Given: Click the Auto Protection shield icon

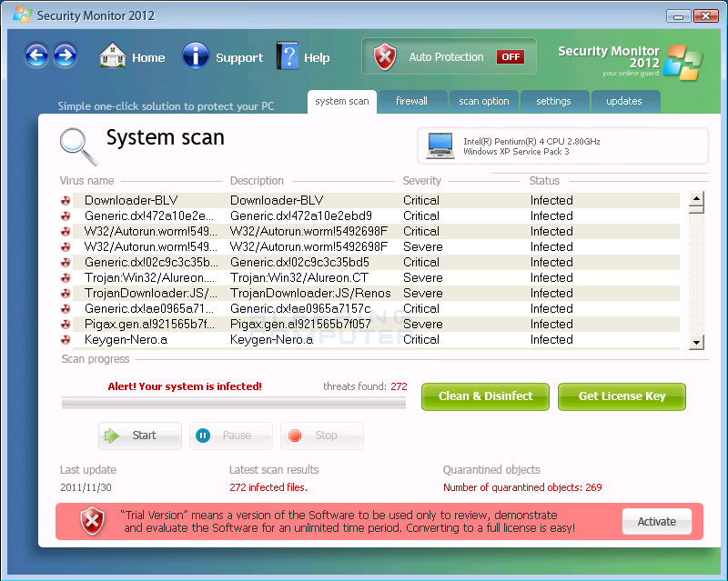Looking at the screenshot, I should pos(386,55).
